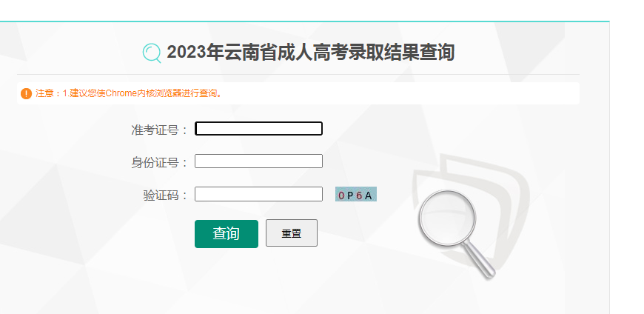The height and width of the screenshot is (314, 644).
Task: Click the lens of the large magnifying glass
Action: (x=447, y=219)
